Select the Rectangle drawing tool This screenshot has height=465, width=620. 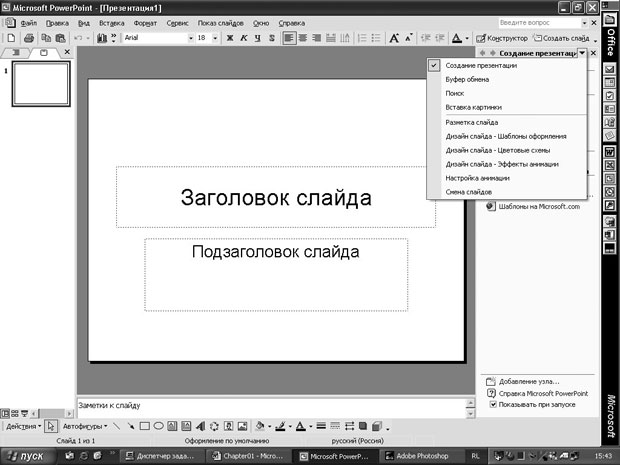(144, 426)
